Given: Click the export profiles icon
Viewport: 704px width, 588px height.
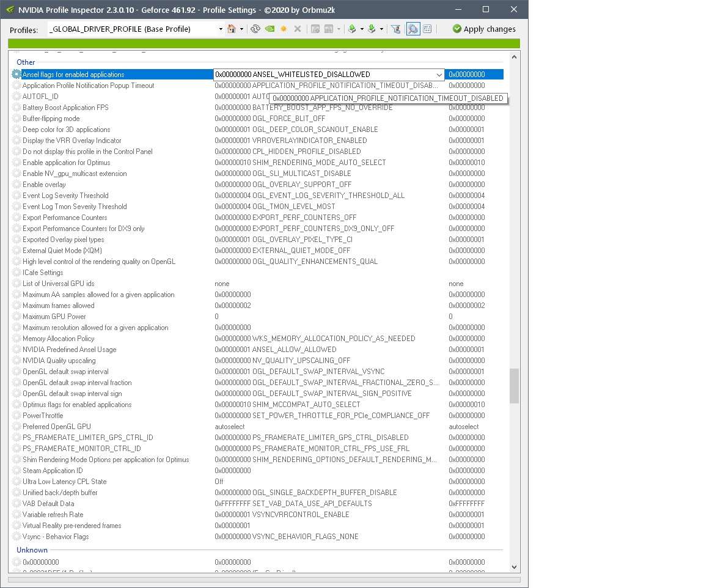Looking at the screenshot, I should [x=353, y=29].
